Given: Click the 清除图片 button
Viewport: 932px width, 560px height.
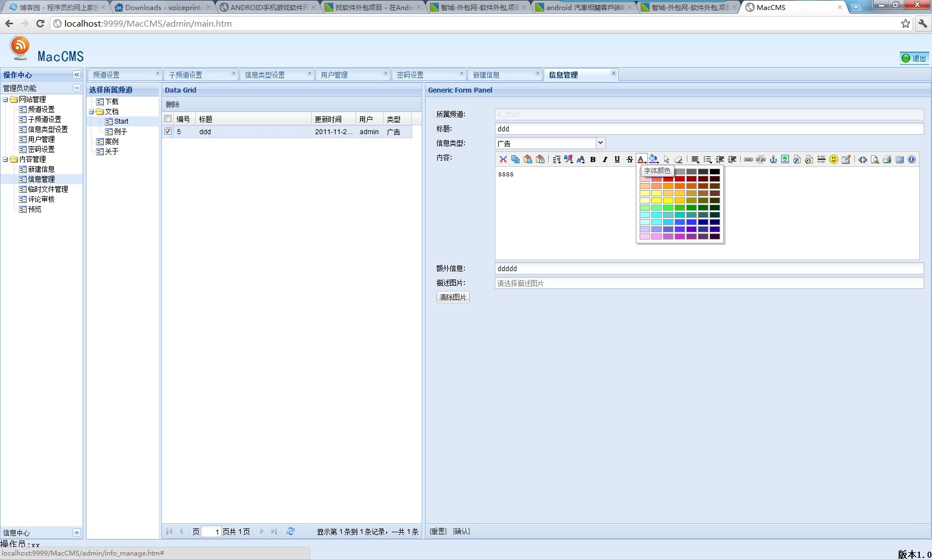Looking at the screenshot, I should [453, 297].
